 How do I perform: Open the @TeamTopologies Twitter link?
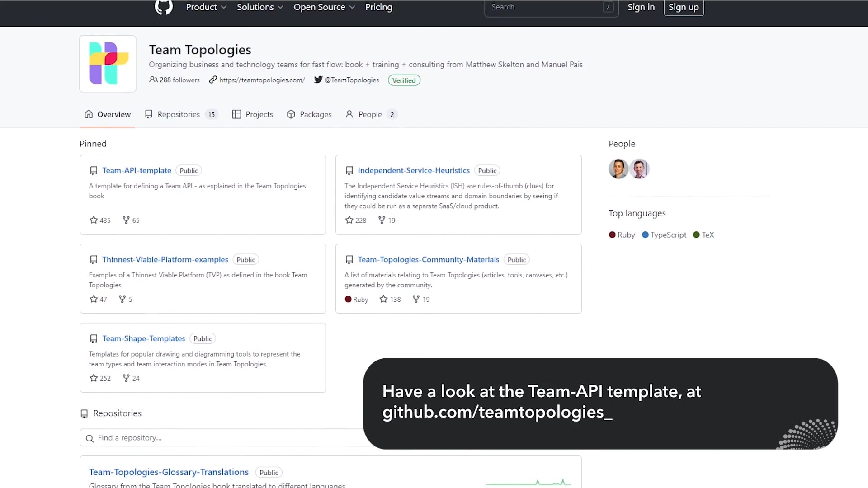352,80
